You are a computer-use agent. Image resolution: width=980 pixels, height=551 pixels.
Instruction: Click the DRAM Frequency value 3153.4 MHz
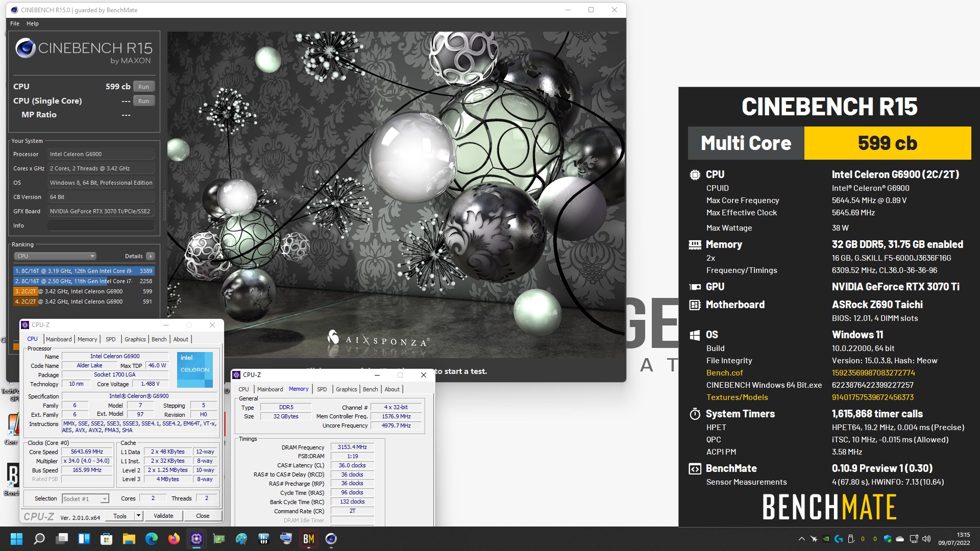[x=352, y=447]
